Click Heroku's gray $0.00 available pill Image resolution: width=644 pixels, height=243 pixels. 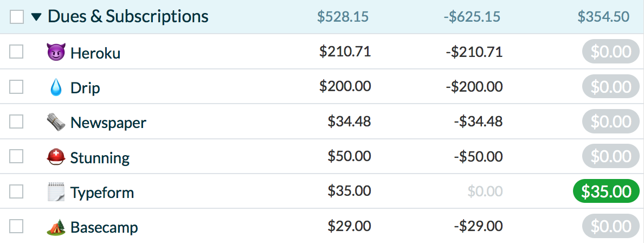pyautogui.click(x=610, y=52)
